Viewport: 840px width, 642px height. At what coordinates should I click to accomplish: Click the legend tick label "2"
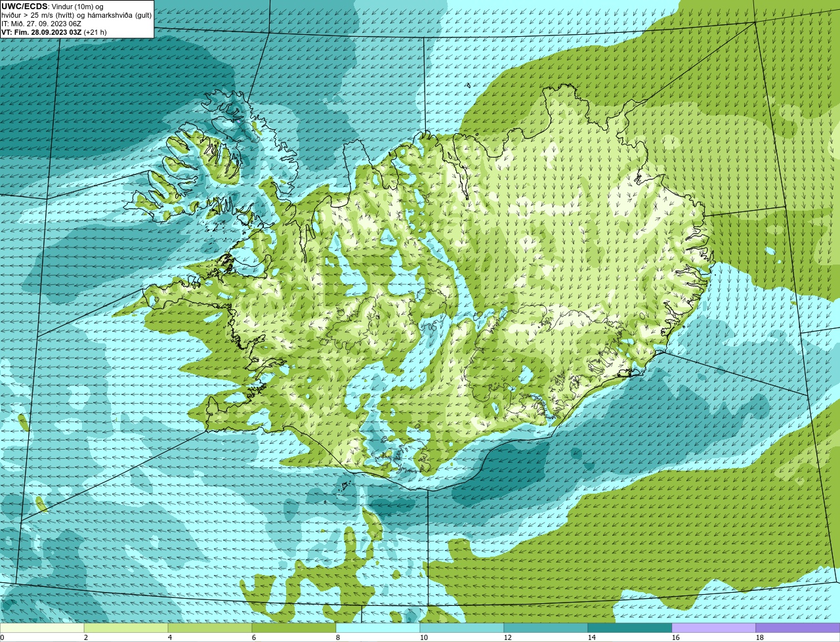click(86, 637)
